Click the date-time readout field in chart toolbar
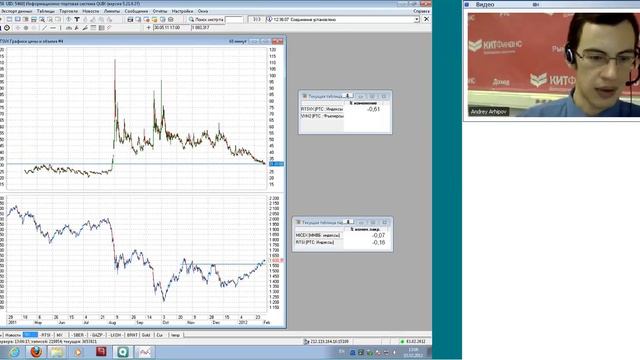640x360 pixels. (171, 28)
